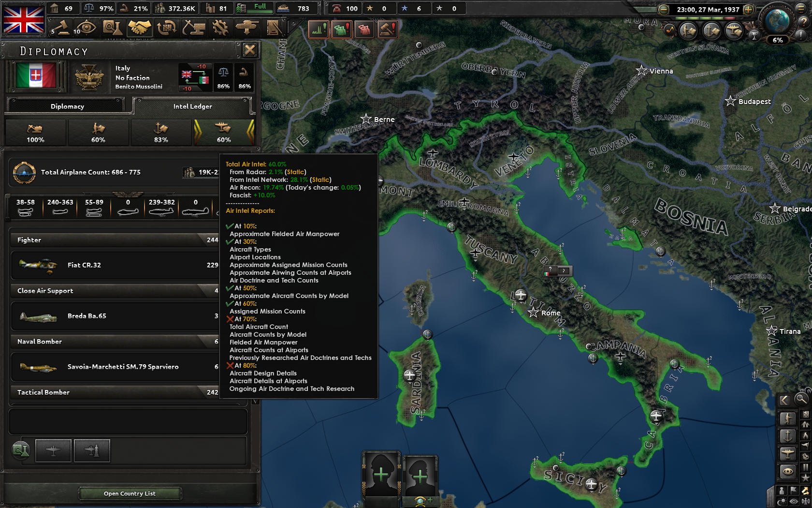The height and width of the screenshot is (508, 812).
Task: Open the find province magnifier icon
Action: coord(801,399)
